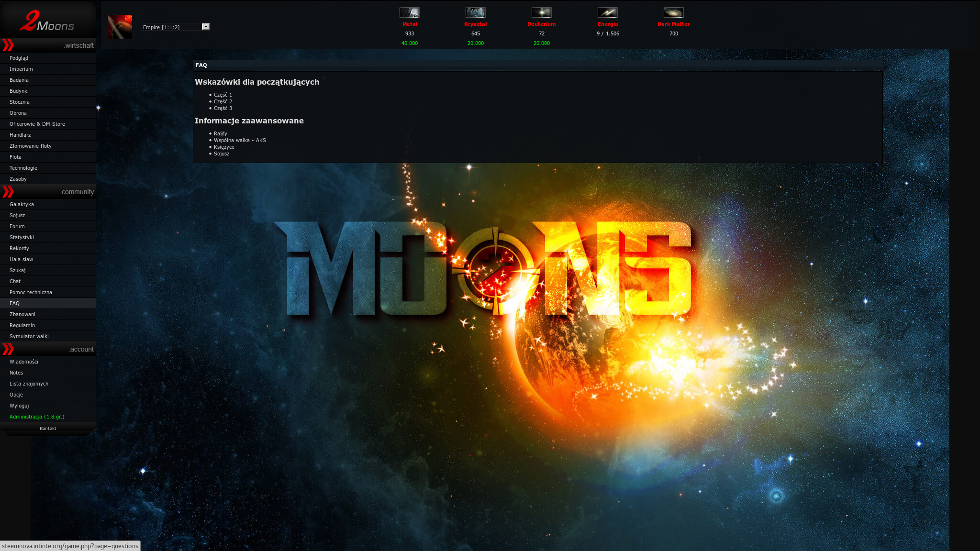Open FAQ entry Część 1

pyautogui.click(x=223, y=95)
